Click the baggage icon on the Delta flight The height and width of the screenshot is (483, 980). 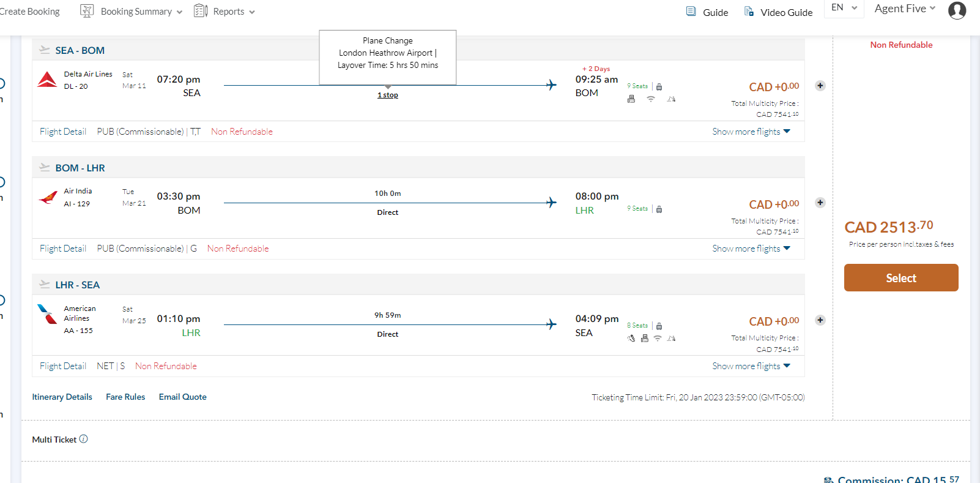[659, 87]
